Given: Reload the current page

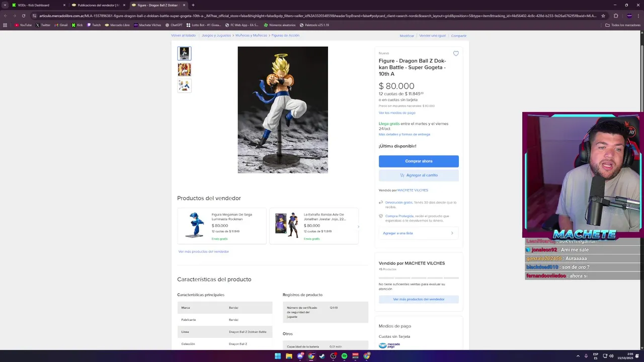Looking at the screenshot, I should (24, 16).
